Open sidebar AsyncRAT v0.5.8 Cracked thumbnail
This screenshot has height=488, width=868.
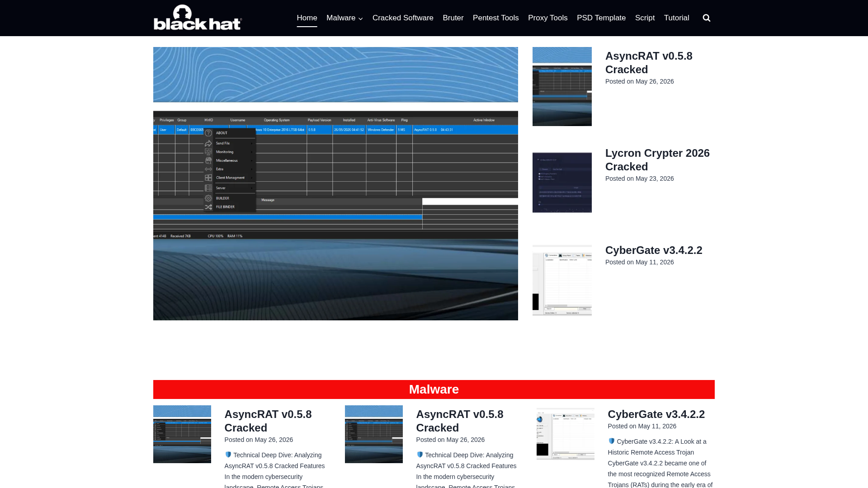[x=562, y=86]
